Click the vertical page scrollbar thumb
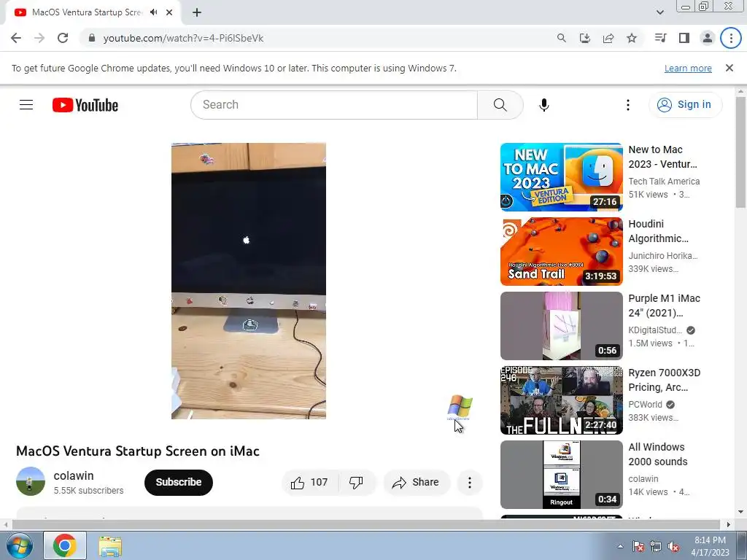This screenshot has height=560, width=747. [740, 152]
